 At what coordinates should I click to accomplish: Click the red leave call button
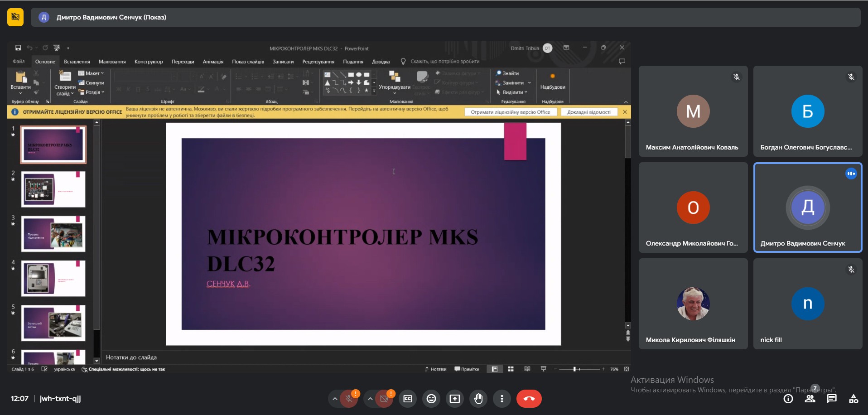pos(529,399)
